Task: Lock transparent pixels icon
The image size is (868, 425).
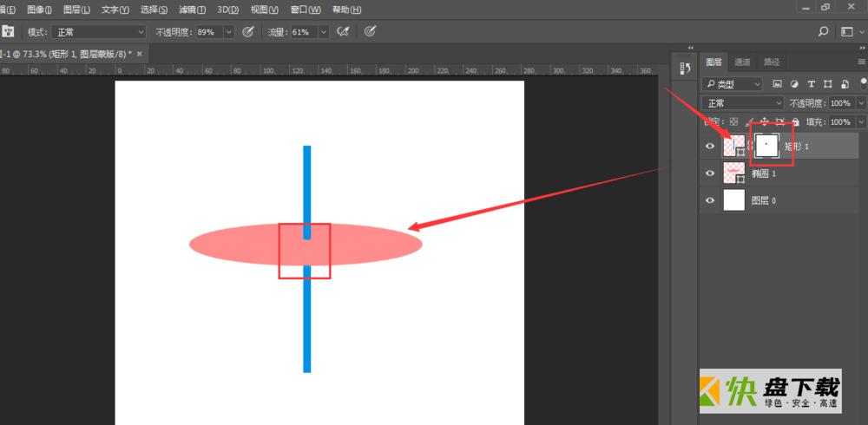Action: [733, 121]
